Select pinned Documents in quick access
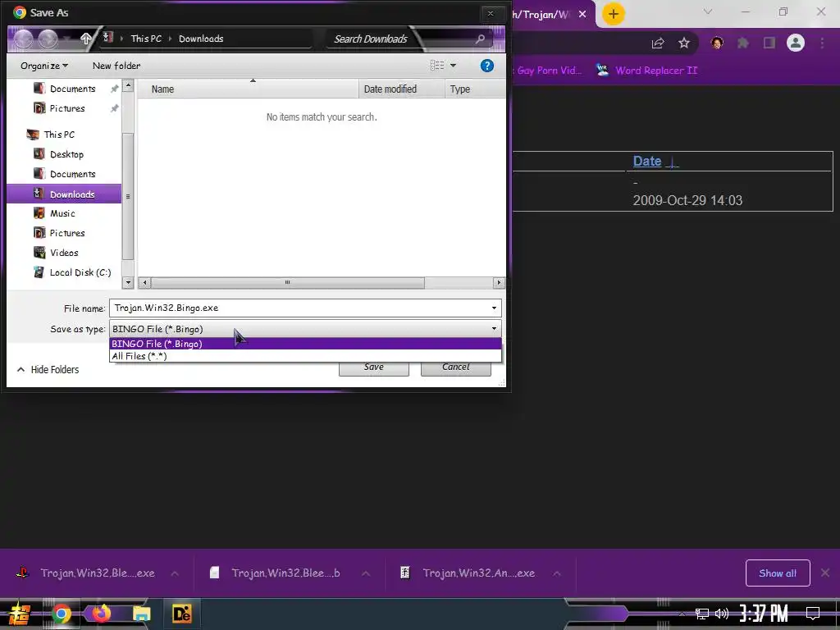Viewport: 840px width, 630px height. click(72, 89)
